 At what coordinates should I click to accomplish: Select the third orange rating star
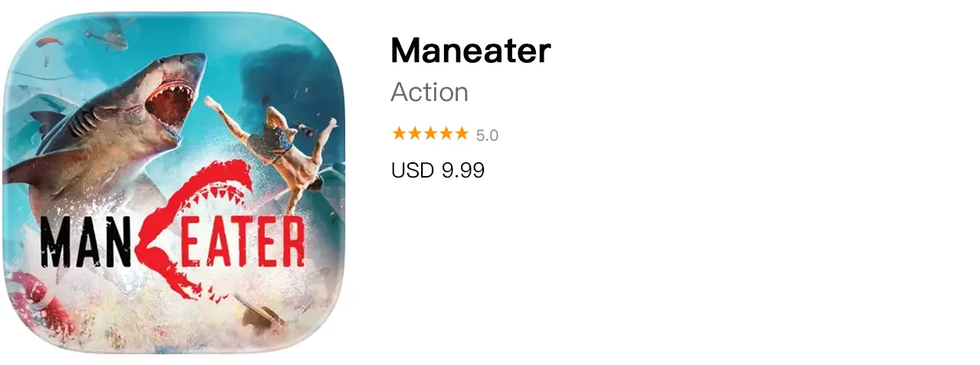click(430, 134)
